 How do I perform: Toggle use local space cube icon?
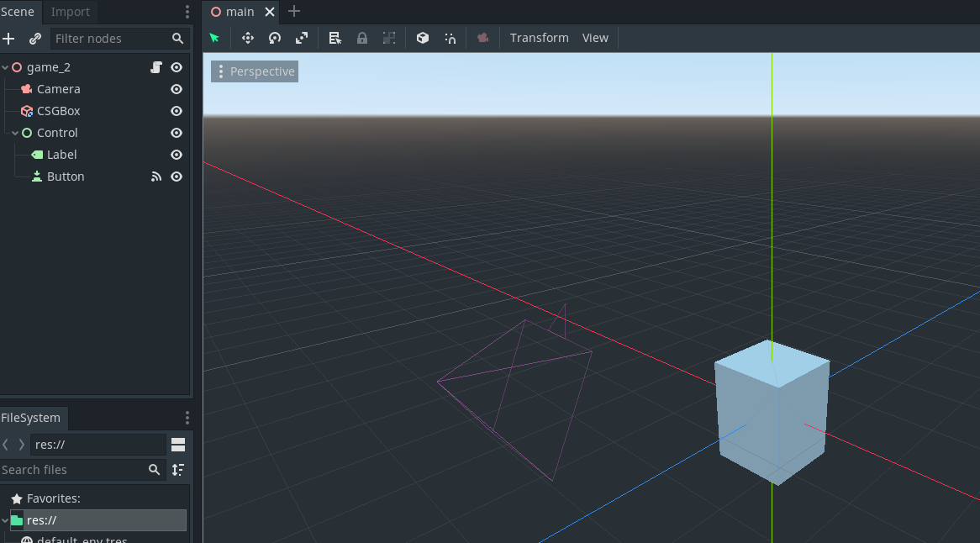click(423, 38)
